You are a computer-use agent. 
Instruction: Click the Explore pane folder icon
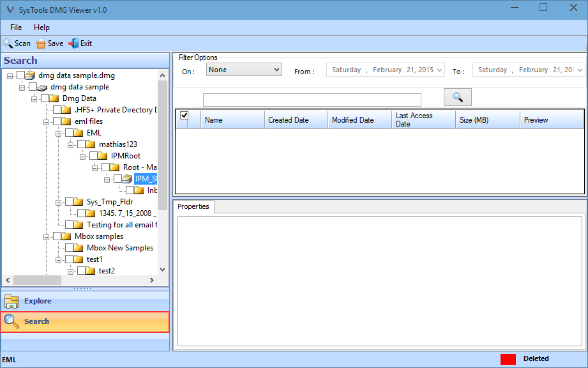[x=11, y=301]
